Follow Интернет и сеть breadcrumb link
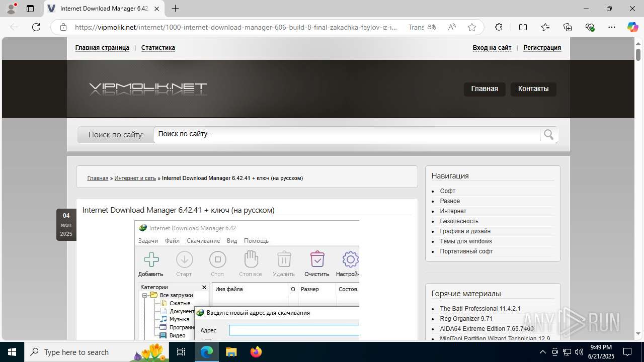Image resolution: width=644 pixels, height=362 pixels. pyautogui.click(x=135, y=178)
